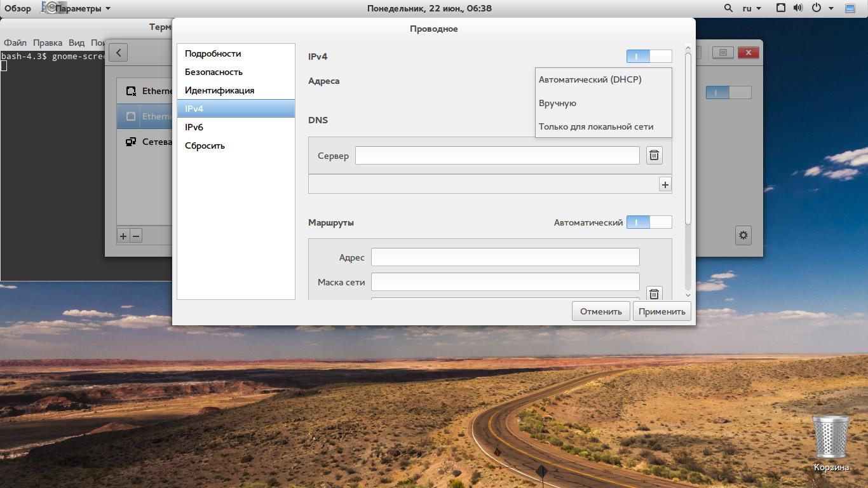Click the volume speaker icon in top bar
The height and width of the screenshot is (488, 868).
click(x=798, y=8)
